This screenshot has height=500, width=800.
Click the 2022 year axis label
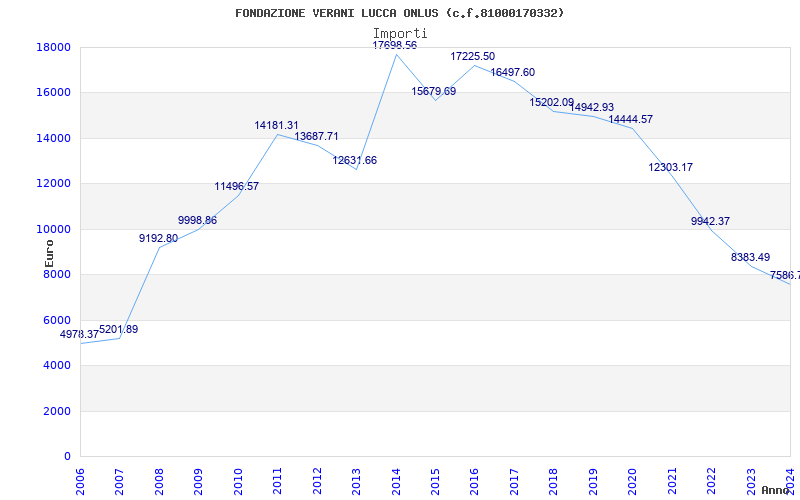tap(712, 481)
